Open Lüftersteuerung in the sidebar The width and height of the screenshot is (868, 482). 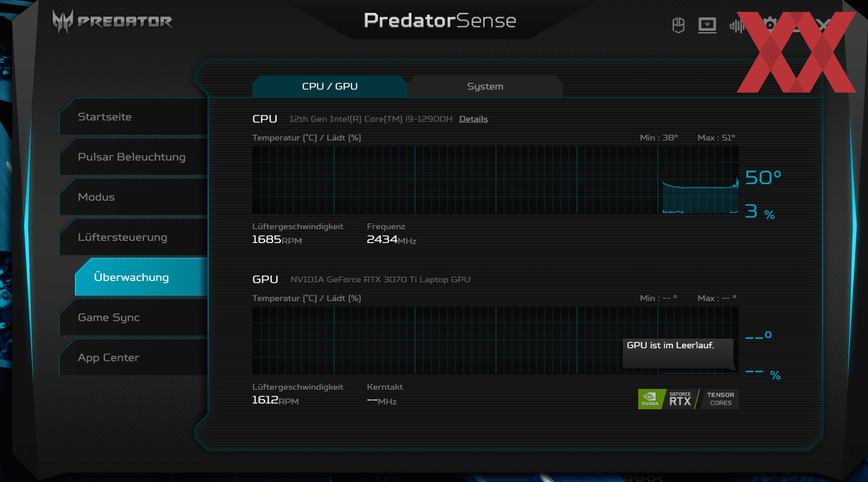(133, 237)
